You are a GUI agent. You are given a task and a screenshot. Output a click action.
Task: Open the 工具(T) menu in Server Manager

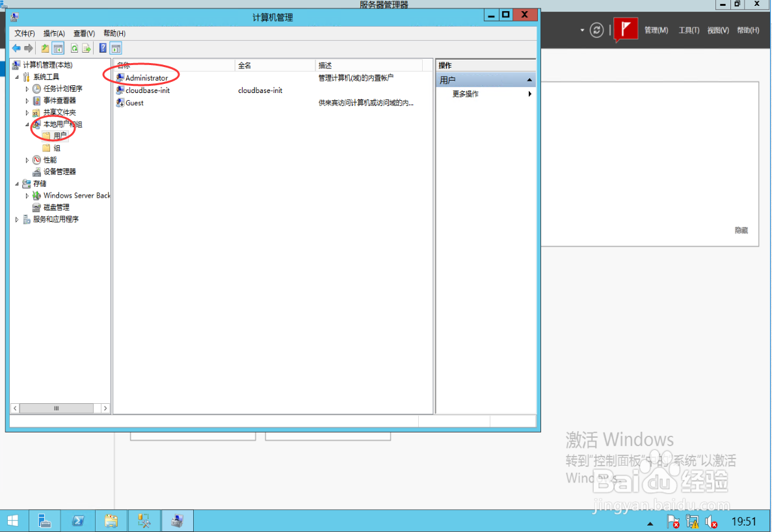coord(689,30)
